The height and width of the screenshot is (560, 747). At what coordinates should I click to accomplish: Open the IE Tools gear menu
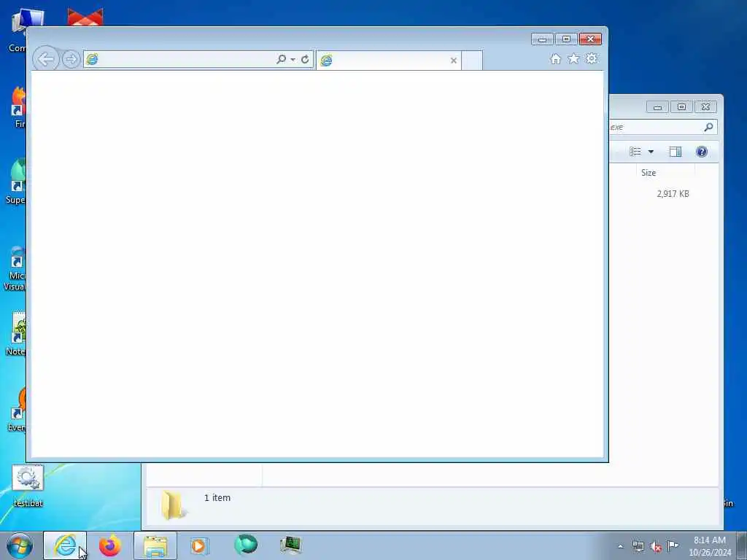coord(592,58)
